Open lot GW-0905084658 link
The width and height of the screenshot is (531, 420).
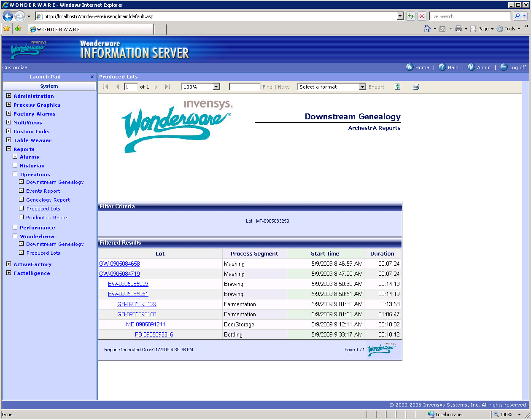pos(119,264)
